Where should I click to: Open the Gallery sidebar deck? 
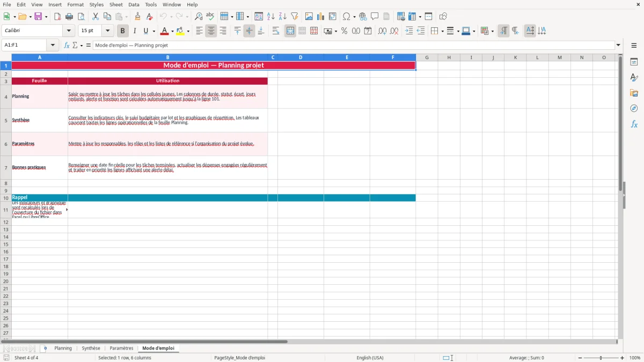click(x=634, y=93)
